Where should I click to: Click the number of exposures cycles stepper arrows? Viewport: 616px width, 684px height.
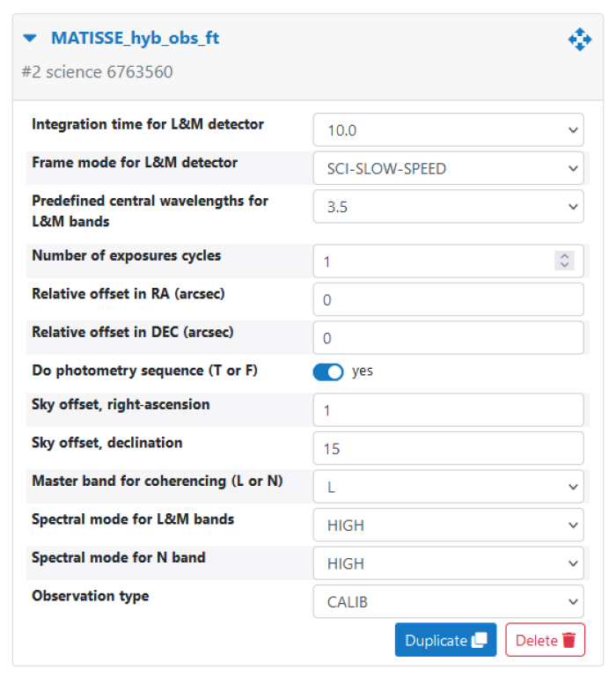(x=564, y=261)
